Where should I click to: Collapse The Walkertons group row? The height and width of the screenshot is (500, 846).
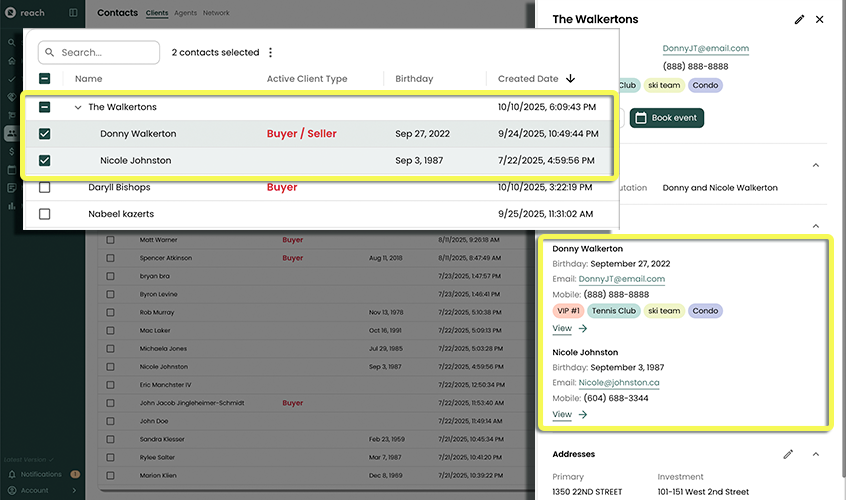78,107
